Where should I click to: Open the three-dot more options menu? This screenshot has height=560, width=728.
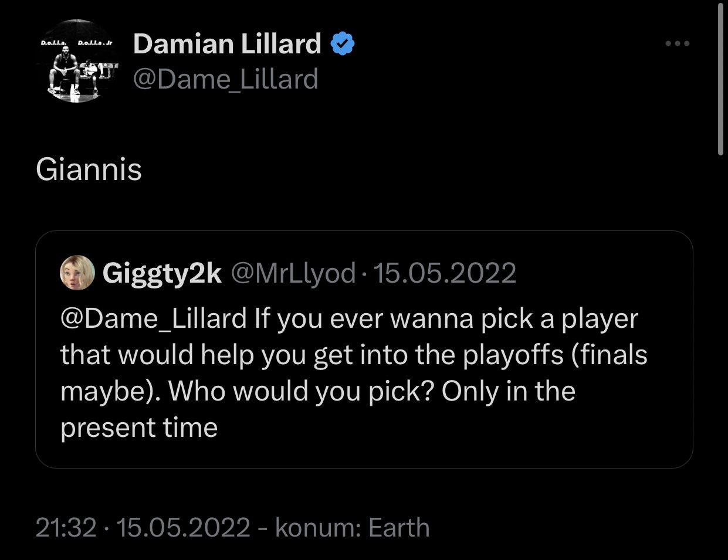677,43
